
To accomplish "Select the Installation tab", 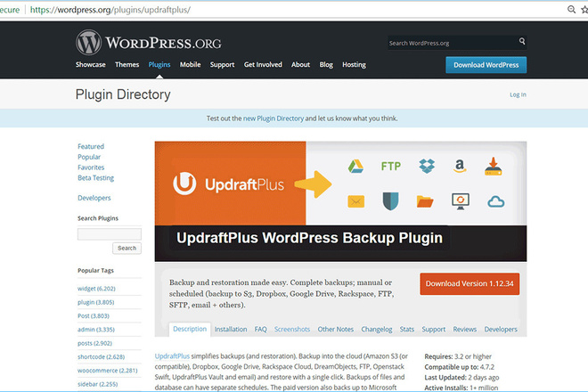I will pyautogui.click(x=231, y=330).
